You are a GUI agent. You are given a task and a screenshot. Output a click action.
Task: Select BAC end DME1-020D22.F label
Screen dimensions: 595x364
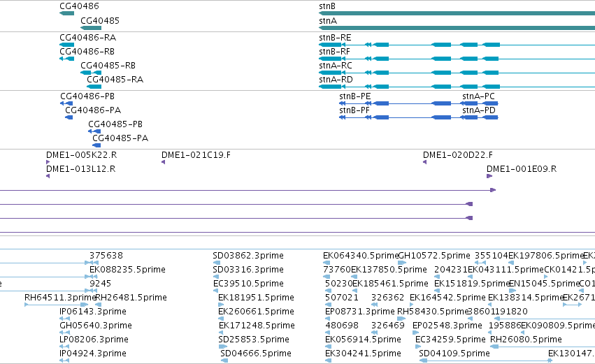[x=458, y=155]
